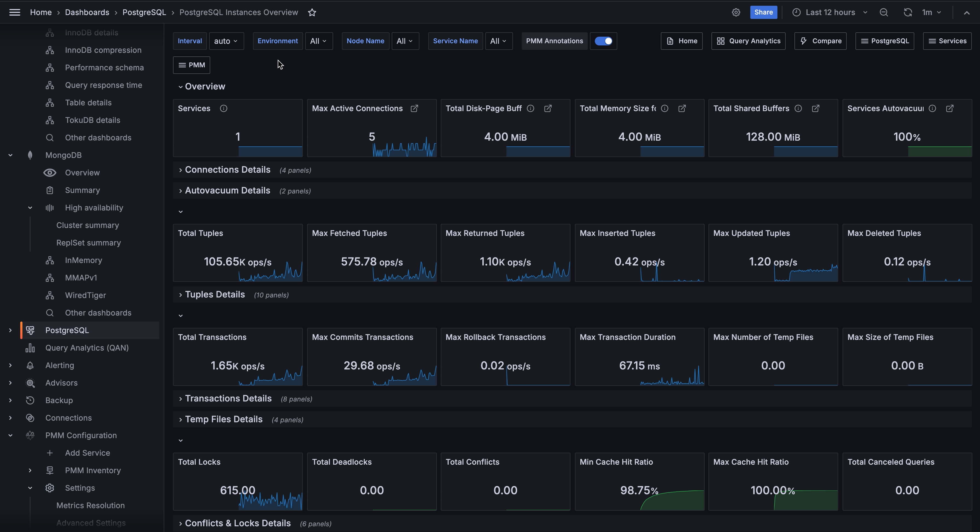Click the Home dashboard link button

(x=681, y=41)
